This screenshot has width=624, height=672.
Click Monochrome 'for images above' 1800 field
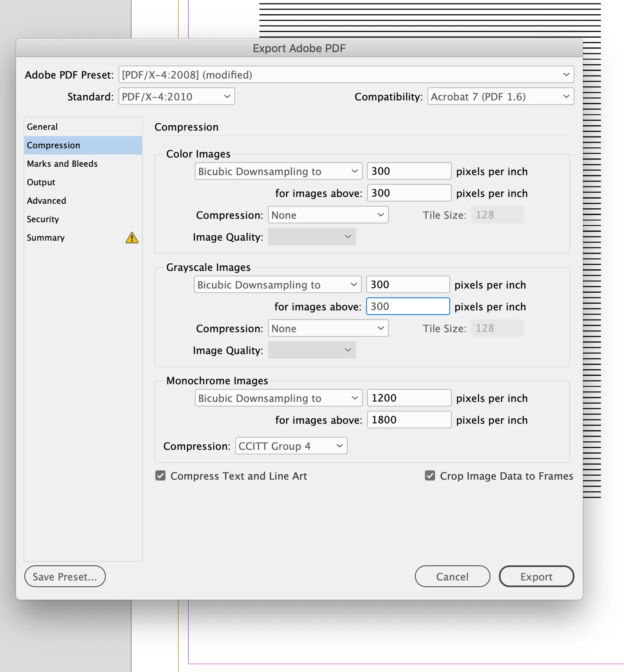point(409,420)
